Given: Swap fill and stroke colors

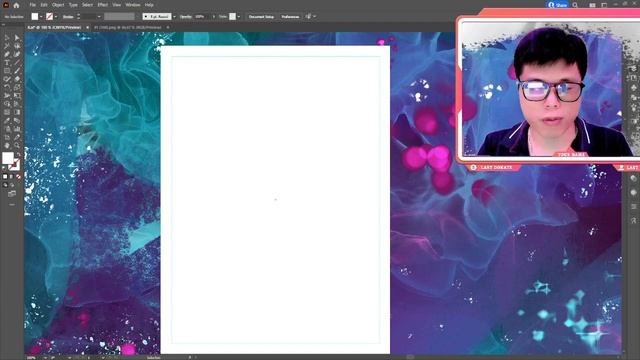Looking at the screenshot, I should tap(18, 154).
